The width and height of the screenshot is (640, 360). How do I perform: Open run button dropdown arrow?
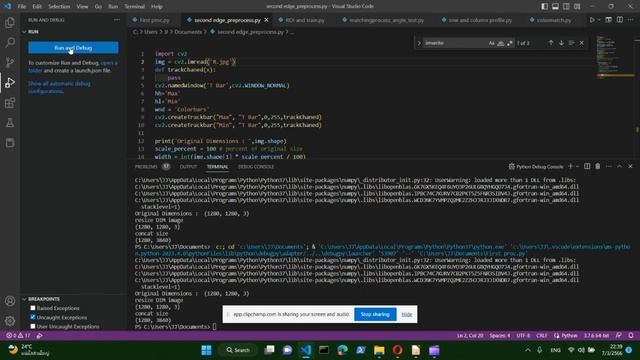pos(599,20)
